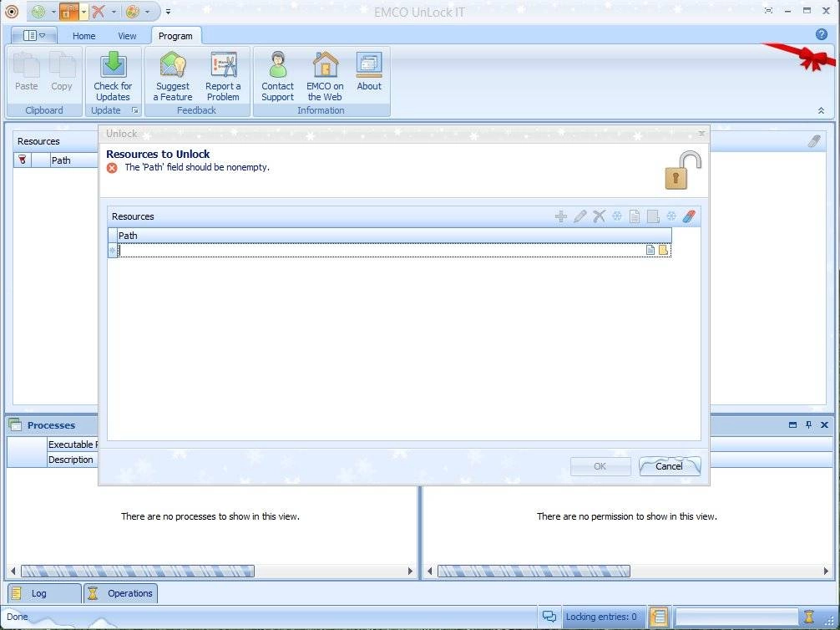Viewport: 840px width, 630px height.
Task: Click the Executable column header in Processes
Action: click(x=73, y=445)
